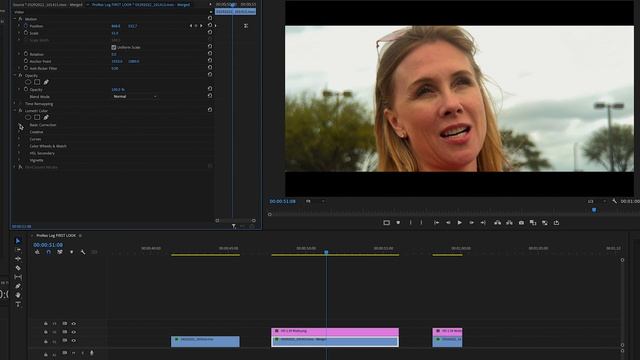This screenshot has width=640, height=360.
Task: Select the Hand tool
Action: (x=18, y=295)
